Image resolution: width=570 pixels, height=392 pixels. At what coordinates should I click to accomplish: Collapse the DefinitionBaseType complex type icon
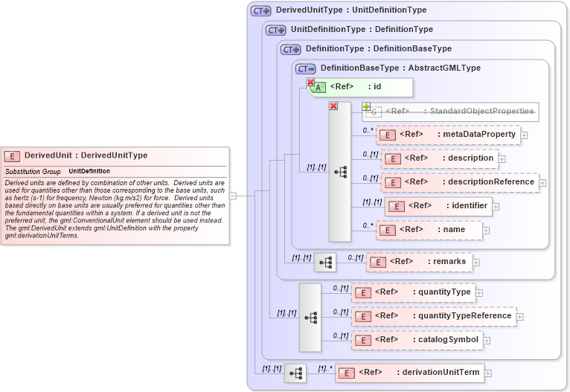point(305,68)
